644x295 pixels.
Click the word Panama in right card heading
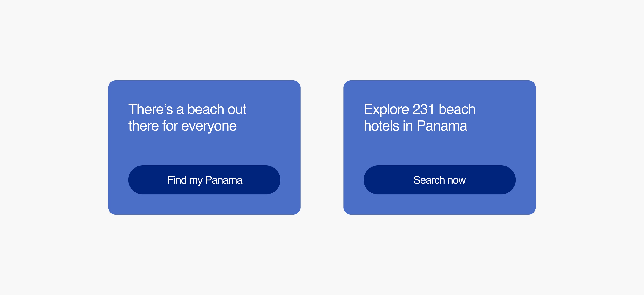[442, 126]
